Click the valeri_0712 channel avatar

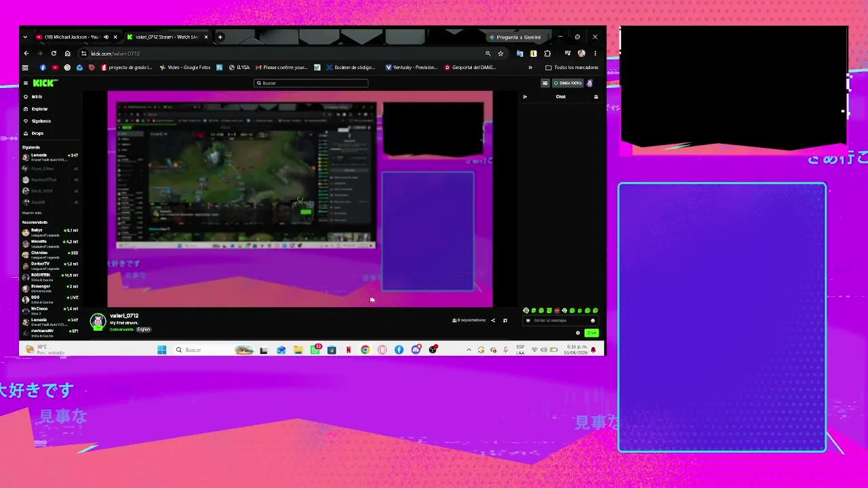point(98,321)
